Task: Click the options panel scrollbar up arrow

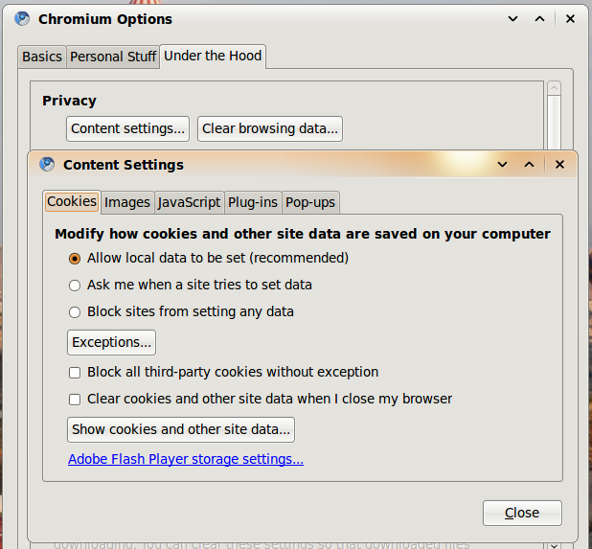Action: [554, 89]
